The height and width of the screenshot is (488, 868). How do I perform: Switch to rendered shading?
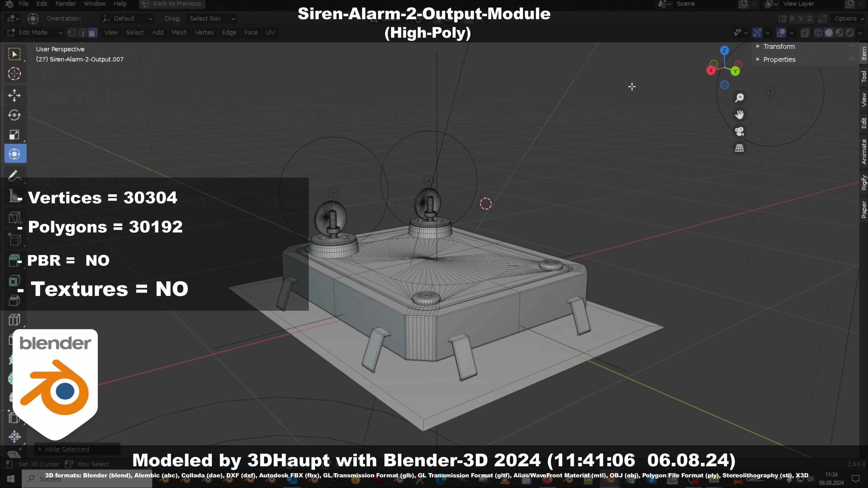pos(850,33)
